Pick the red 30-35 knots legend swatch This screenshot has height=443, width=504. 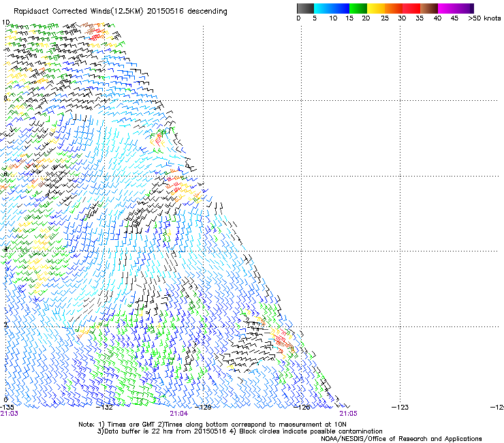411,8
